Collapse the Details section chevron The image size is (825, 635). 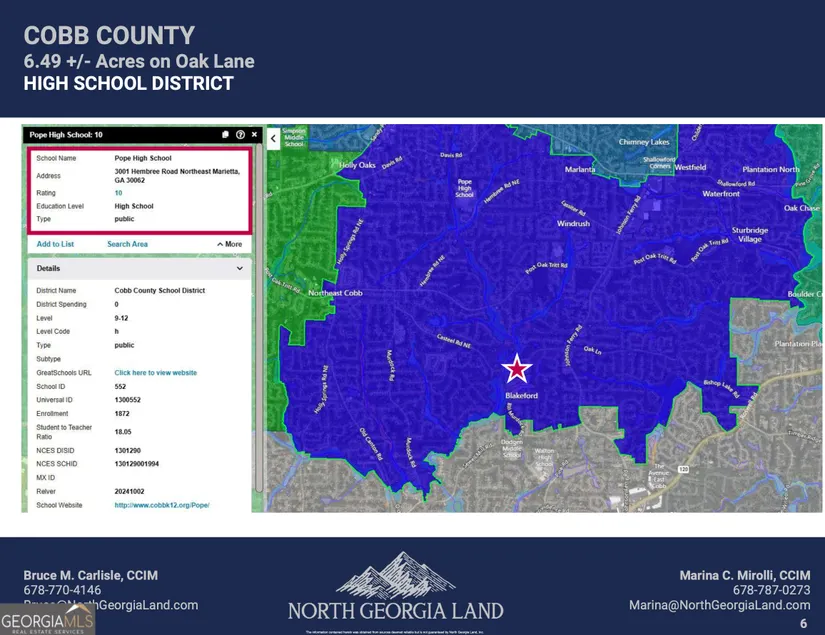[x=239, y=269]
